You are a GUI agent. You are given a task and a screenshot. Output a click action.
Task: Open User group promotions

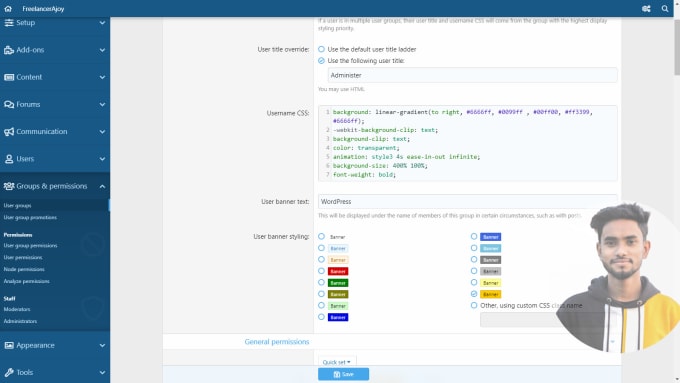(x=30, y=217)
